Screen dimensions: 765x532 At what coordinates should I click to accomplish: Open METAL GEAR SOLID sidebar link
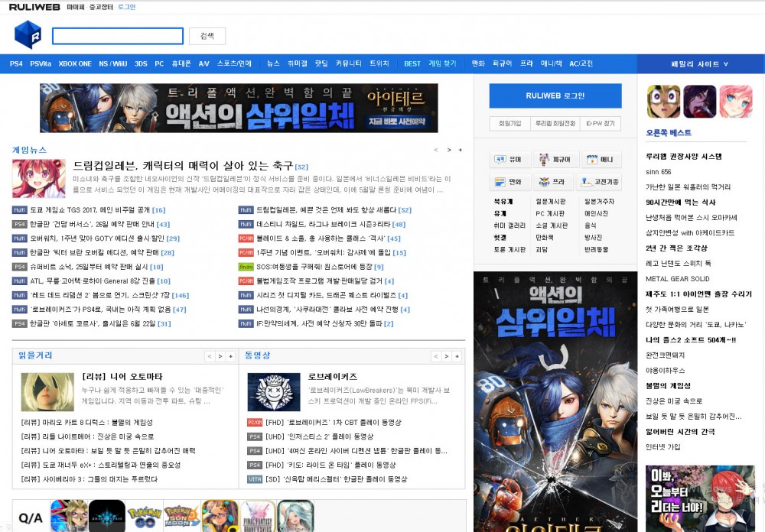click(678, 279)
